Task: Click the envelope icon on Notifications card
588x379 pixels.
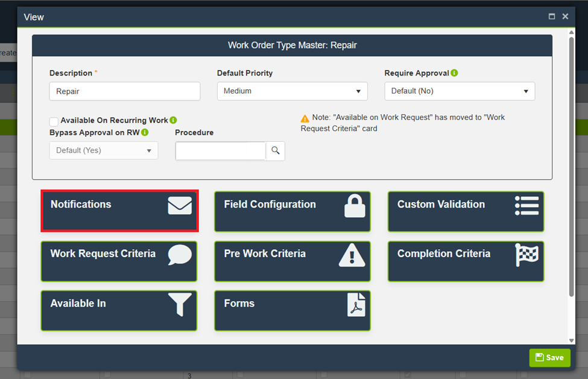Action: (x=180, y=206)
